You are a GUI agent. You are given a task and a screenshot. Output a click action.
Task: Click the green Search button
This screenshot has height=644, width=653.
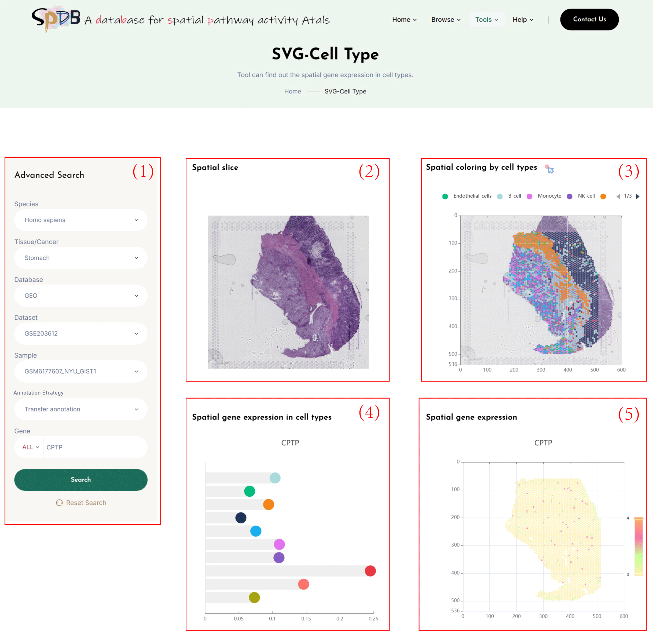click(x=81, y=480)
